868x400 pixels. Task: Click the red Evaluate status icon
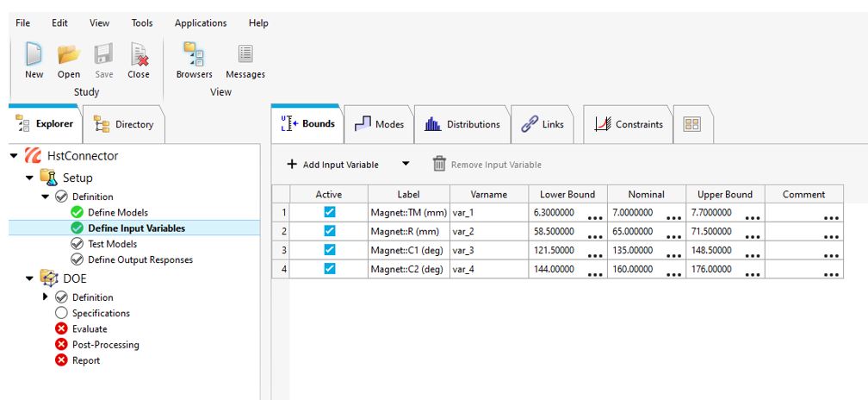click(x=61, y=329)
